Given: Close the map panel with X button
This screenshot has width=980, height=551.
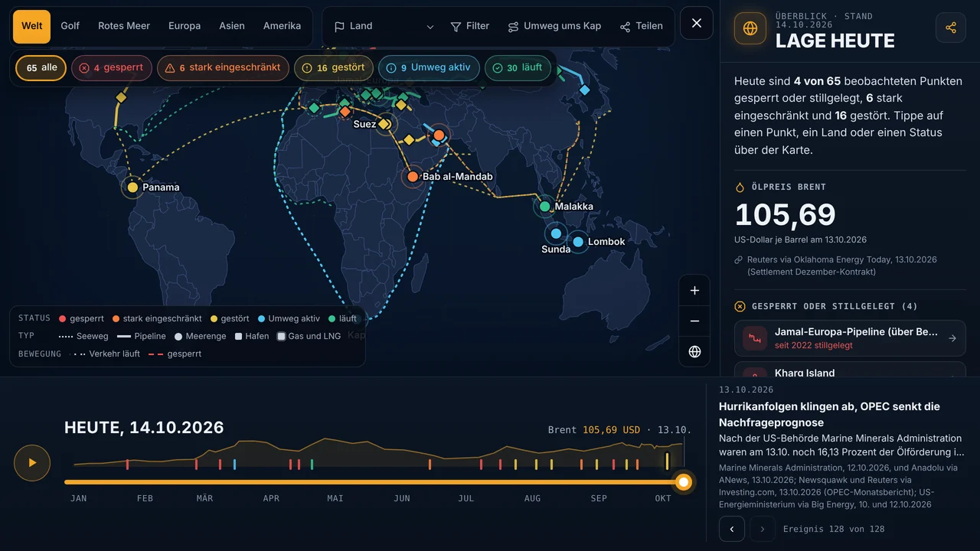Looking at the screenshot, I should [697, 24].
